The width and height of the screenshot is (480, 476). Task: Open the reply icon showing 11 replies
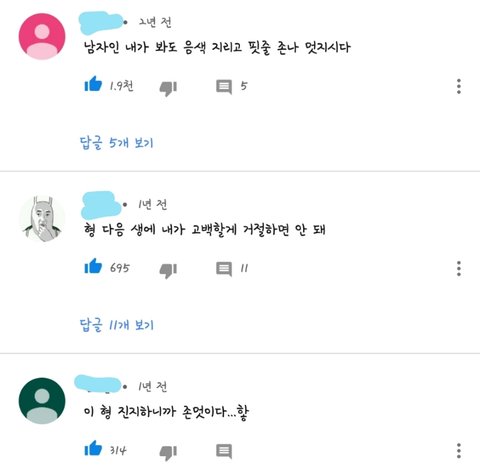point(224,269)
